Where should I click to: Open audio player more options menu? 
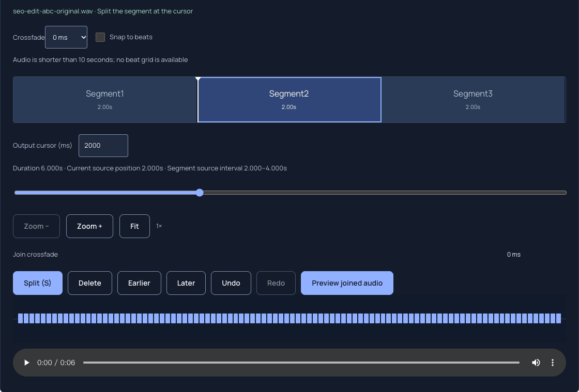click(553, 363)
